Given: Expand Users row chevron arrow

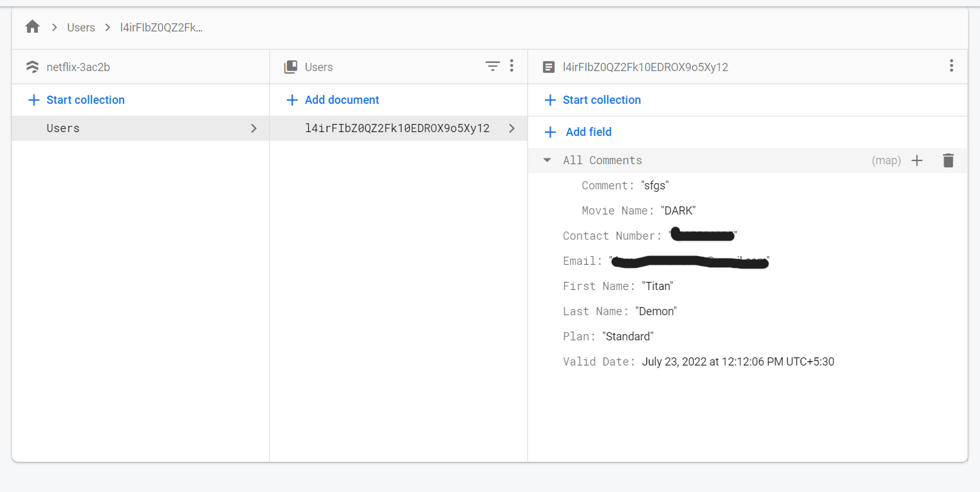Looking at the screenshot, I should click(254, 128).
